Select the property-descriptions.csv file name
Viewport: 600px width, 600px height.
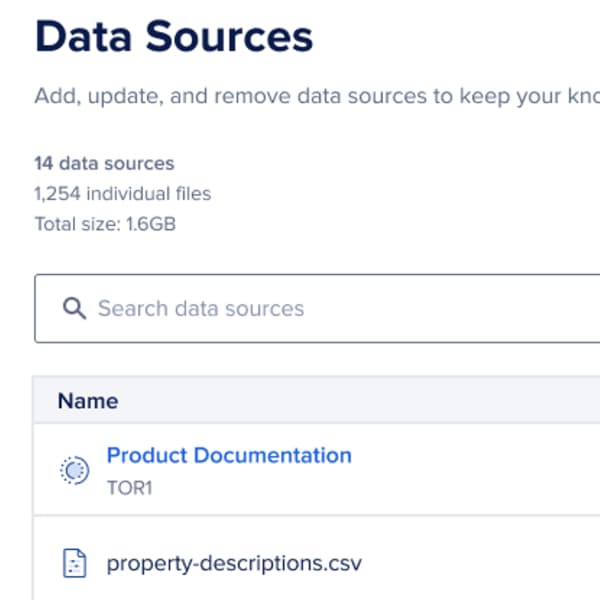(x=234, y=564)
